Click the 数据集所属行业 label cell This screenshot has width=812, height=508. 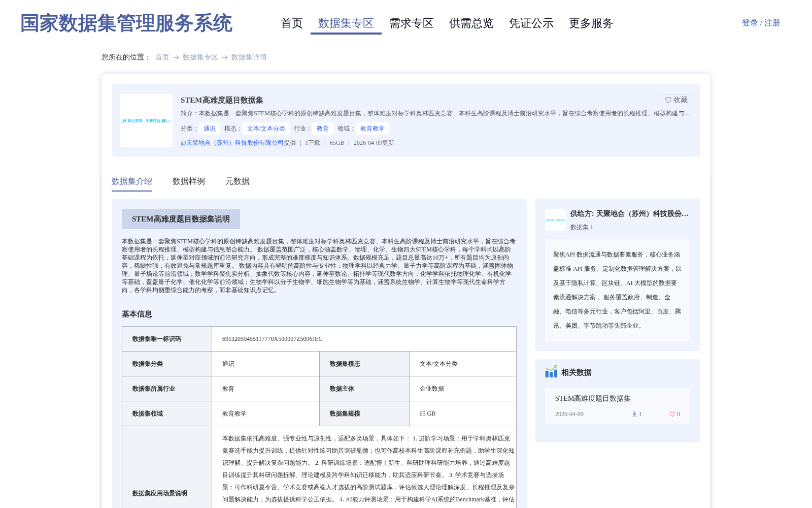click(167, 389)
